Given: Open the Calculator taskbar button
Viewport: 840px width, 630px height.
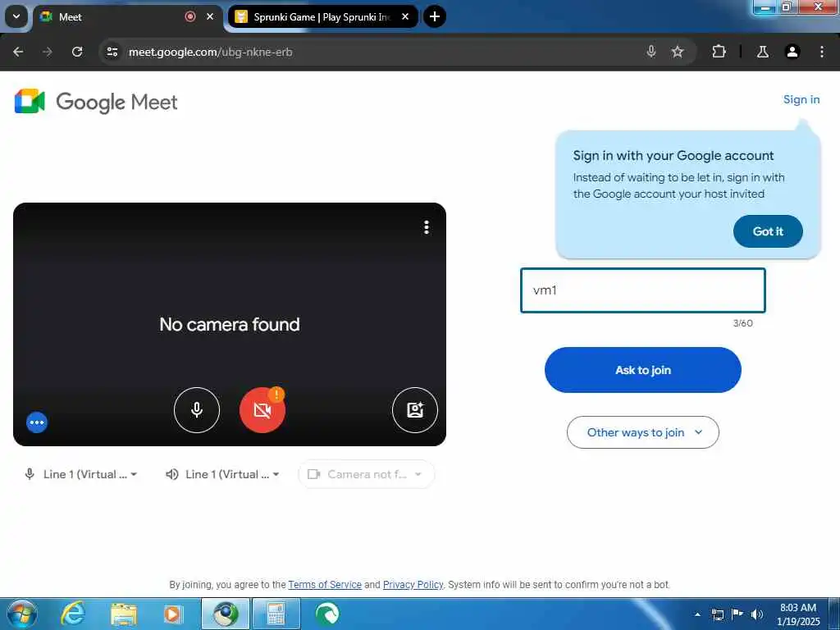Looking at the screenshot, I should 276,614.
